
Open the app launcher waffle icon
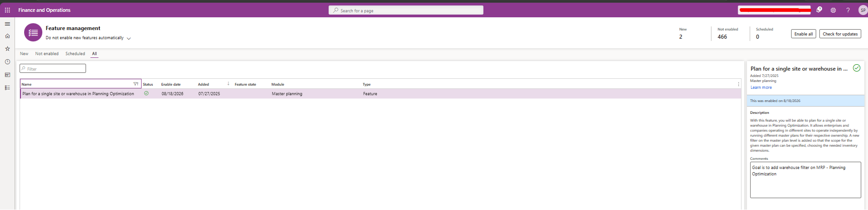point(7,10)
